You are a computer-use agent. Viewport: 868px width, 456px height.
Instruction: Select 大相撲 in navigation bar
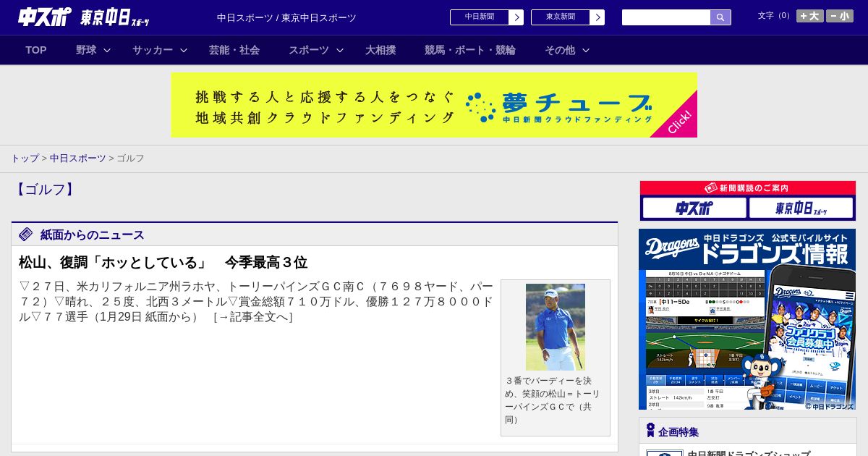pyautogui.click(x=380, y=50)
